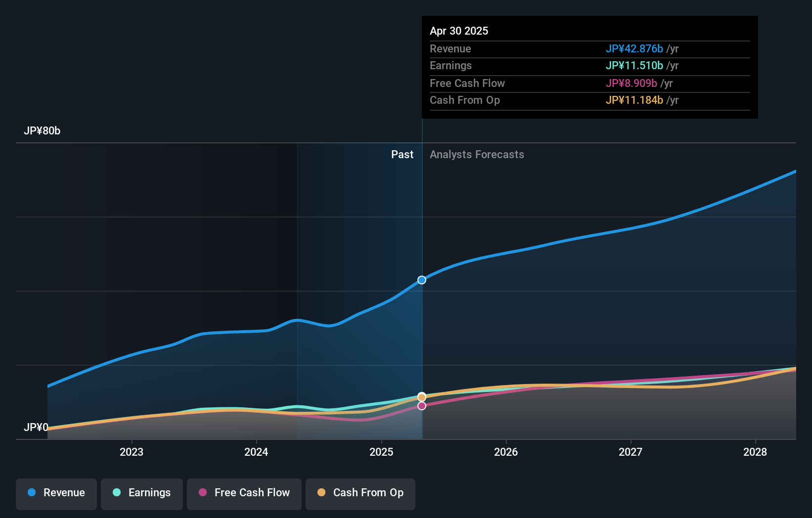The width and height of the screenshot is (812, 518).
Task: Toggle the Cash From Op legend button
Action: (x=361, y=494)
